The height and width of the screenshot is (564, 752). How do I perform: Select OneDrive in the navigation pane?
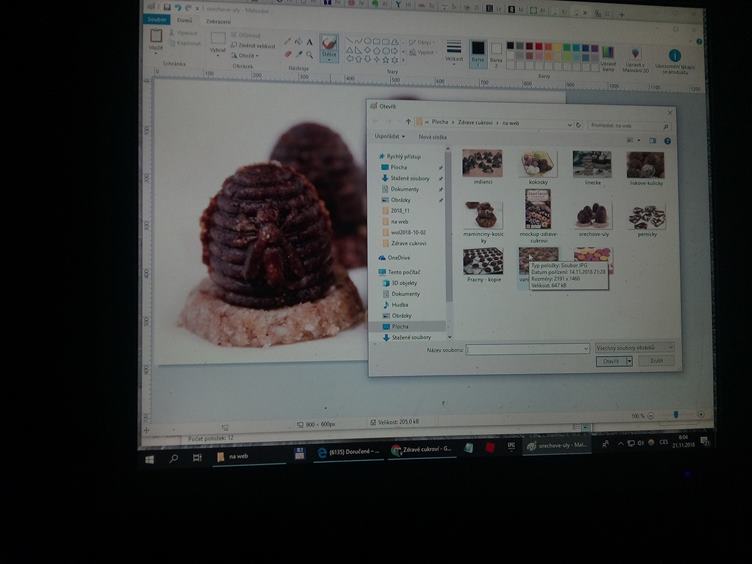click(x=399, y=258)
